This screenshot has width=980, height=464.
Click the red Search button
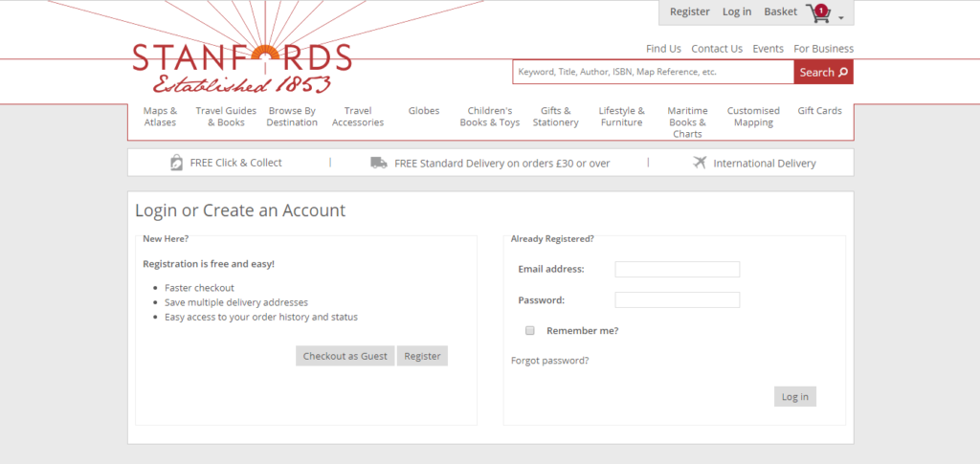point(824,73)
